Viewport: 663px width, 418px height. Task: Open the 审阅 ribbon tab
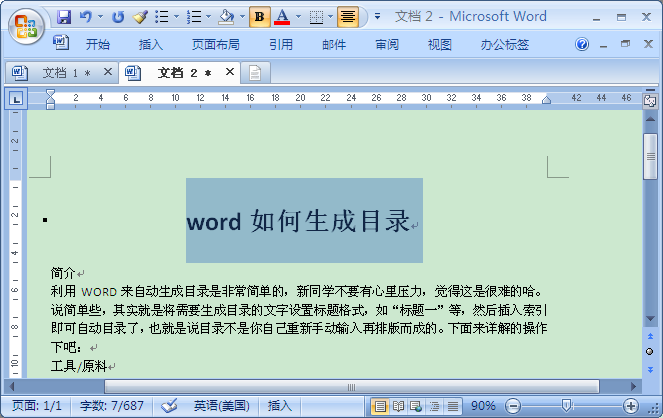click(x=387, y=44)
